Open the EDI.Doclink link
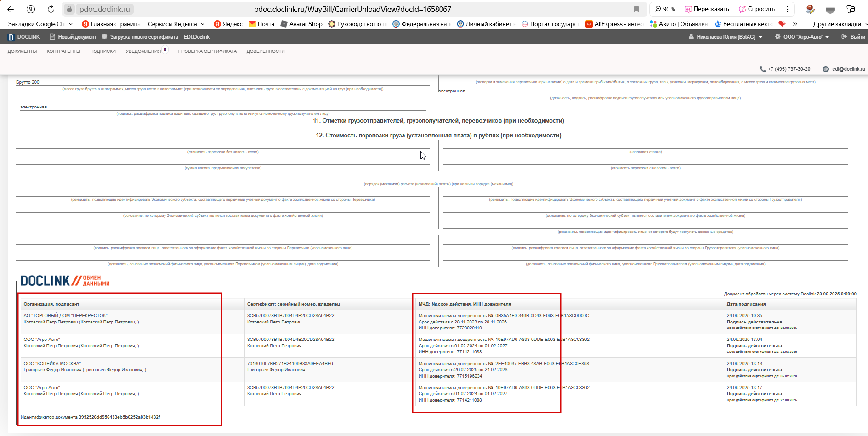Image resolution: width=868 pixels, height=436 pixels. click(x=196, y=37)
